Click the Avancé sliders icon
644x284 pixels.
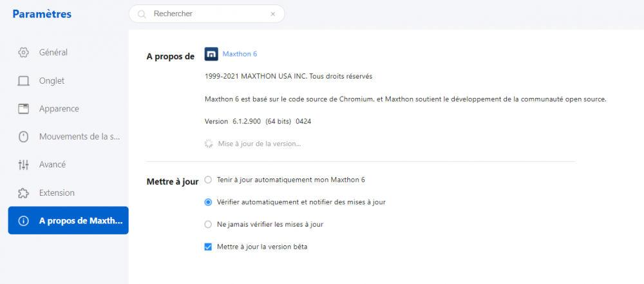(24, 165)
